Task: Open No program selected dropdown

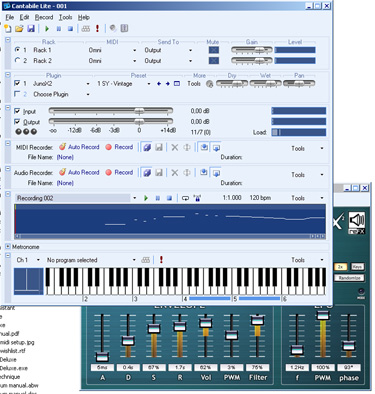Action: (x=134, y=260)
